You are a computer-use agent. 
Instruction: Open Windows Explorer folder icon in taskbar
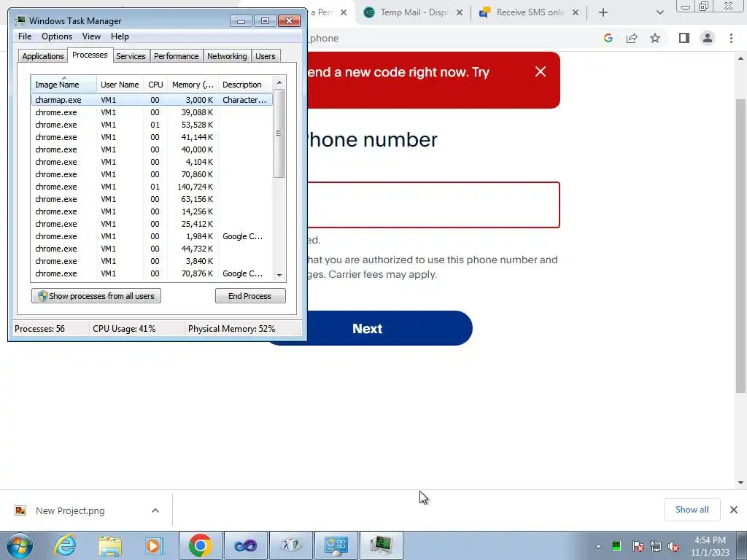pos(110,545)
